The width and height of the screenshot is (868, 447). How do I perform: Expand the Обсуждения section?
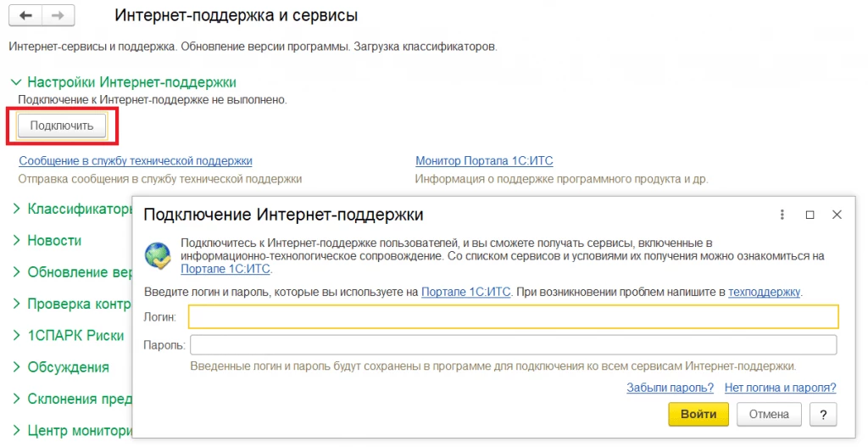pos(61,366)
